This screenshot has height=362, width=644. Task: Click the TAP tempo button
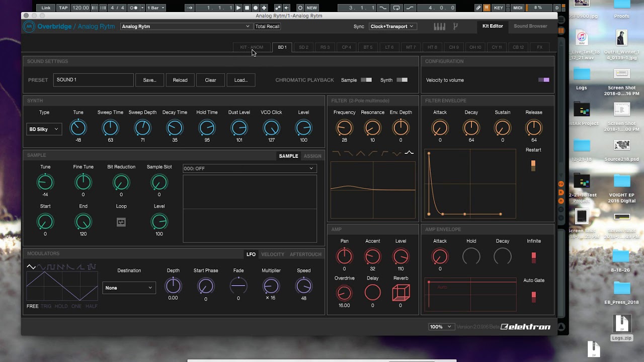pyautogui.click(x=63, y=8)
